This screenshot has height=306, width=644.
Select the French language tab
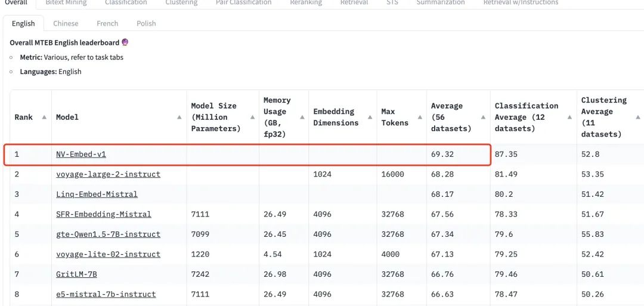point(107,23)
